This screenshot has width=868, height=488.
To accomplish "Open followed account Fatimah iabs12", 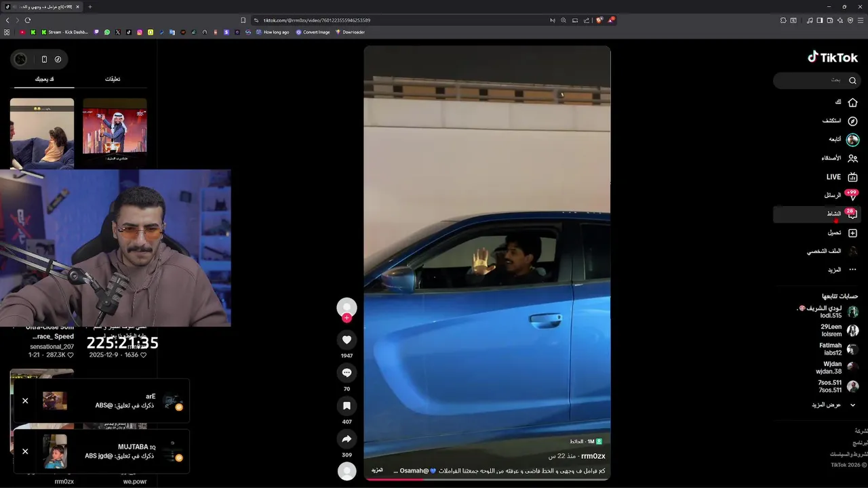I will [838, 349].
